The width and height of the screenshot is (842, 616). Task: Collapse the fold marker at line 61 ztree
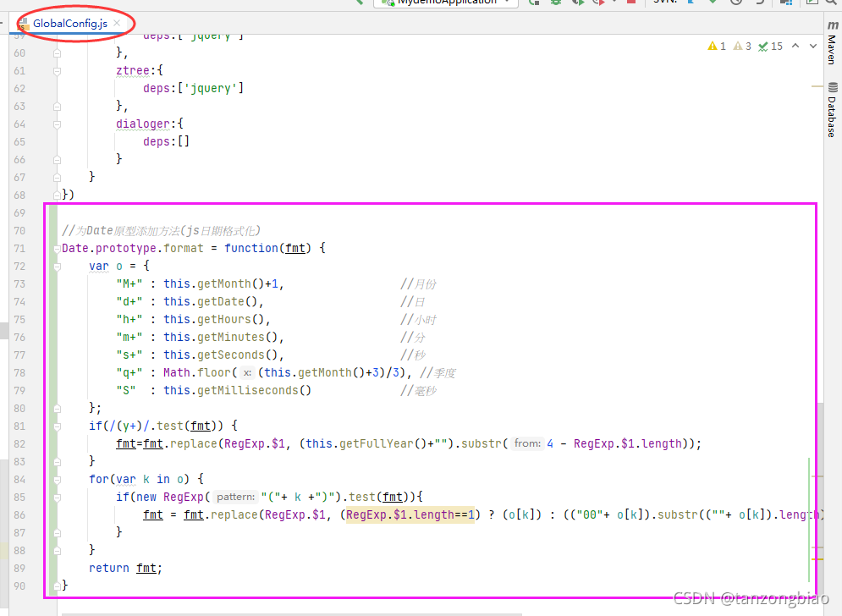57,71
